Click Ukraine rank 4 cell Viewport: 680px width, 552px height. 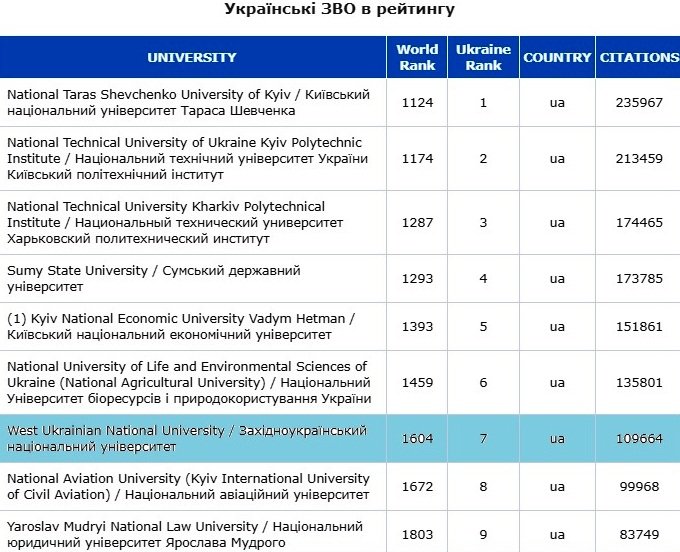[x=483, y=279]
